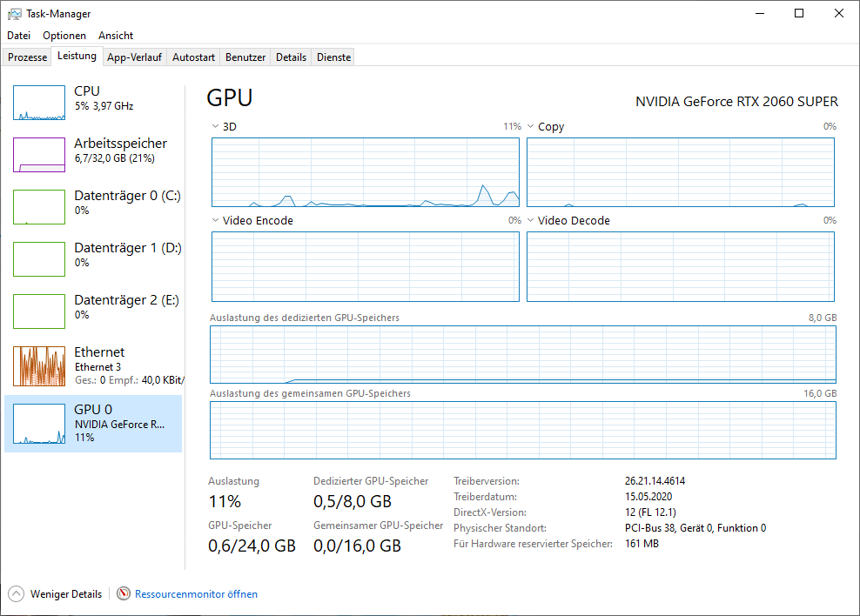The height and width of the screenshot is (616, 860).
Task: Click the Ressourcenmonitor icon
Action: click(x=124, y=594)
